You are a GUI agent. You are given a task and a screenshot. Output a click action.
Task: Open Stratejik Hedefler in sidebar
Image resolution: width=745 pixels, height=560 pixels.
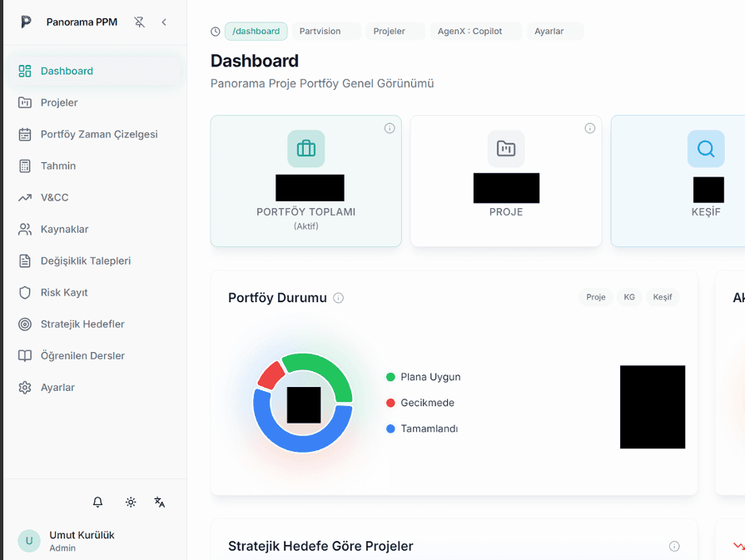[96, 324]
